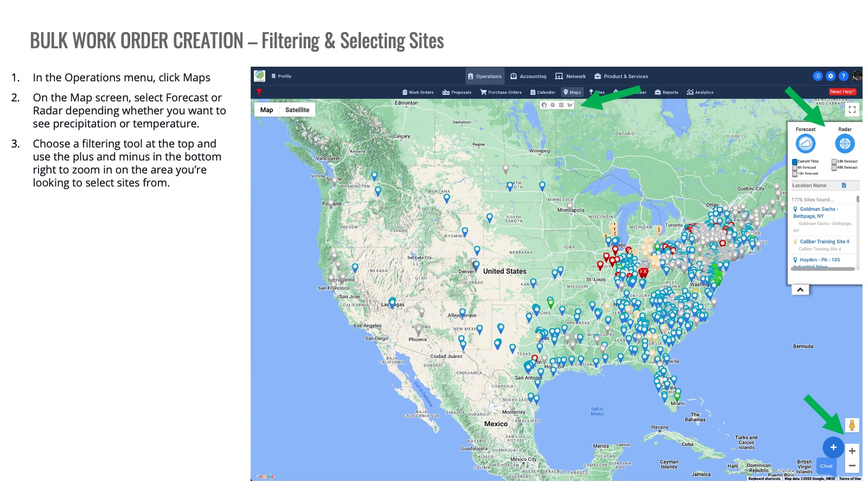Uncheck the Current Time checkbox

[x=795, y=162]
